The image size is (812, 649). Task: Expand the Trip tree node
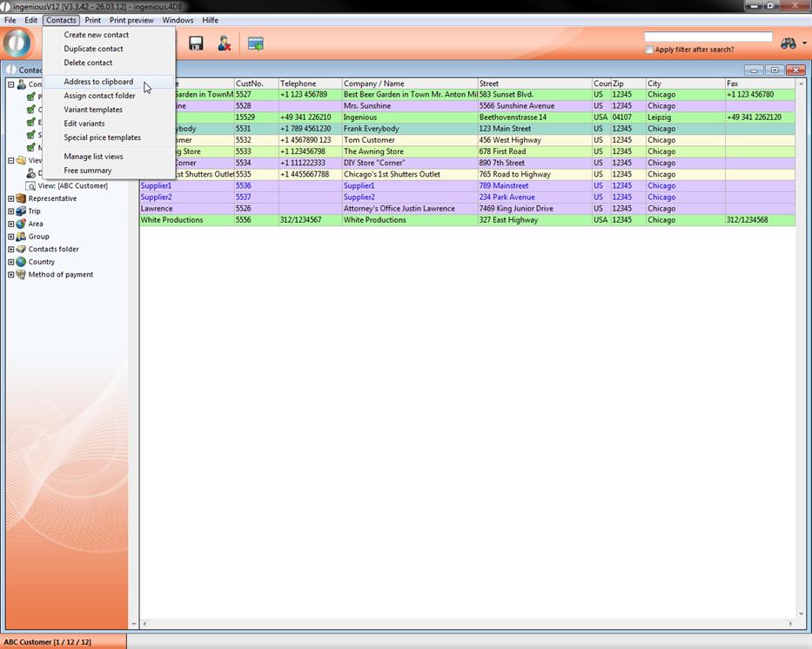tap(11, 211)
